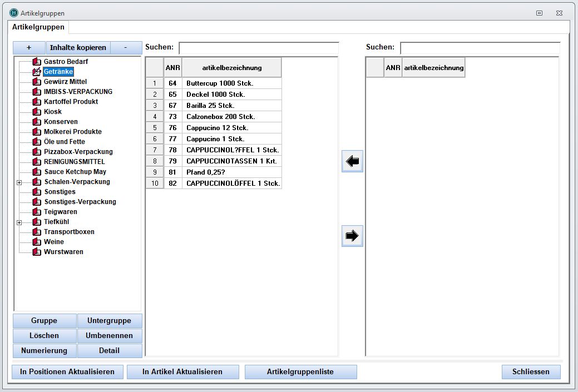Click the book icon beside Gastro Bedarf

(37, 62)
